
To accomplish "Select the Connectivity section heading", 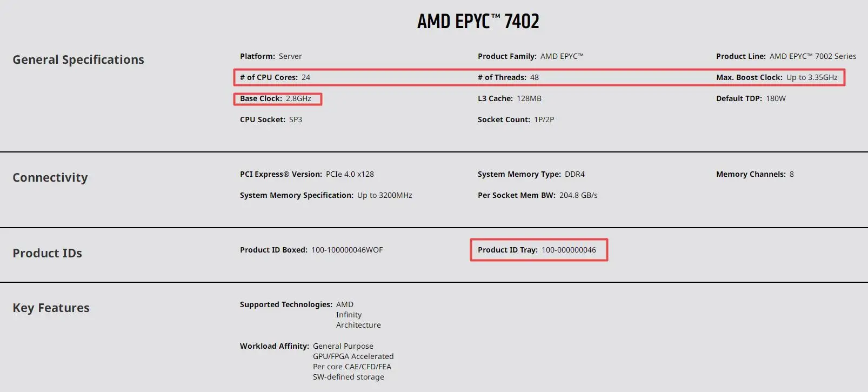I will (x=50, y=177).
